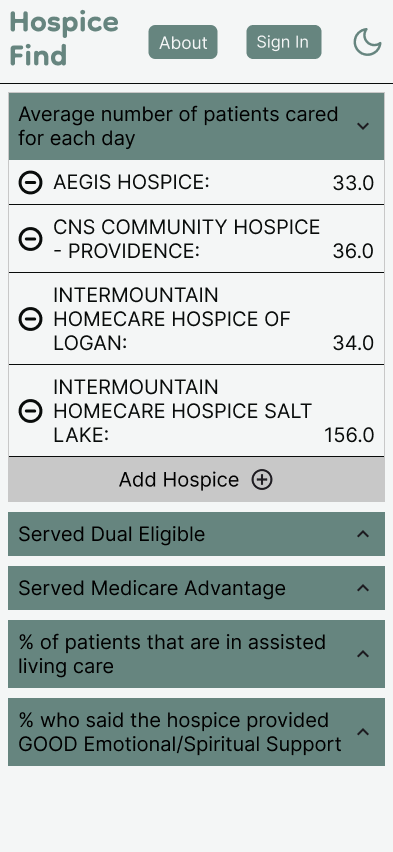
Task: Remove CNS Community Hospice Providence entry
Action: pyautogui.click(x=30, y=239)
